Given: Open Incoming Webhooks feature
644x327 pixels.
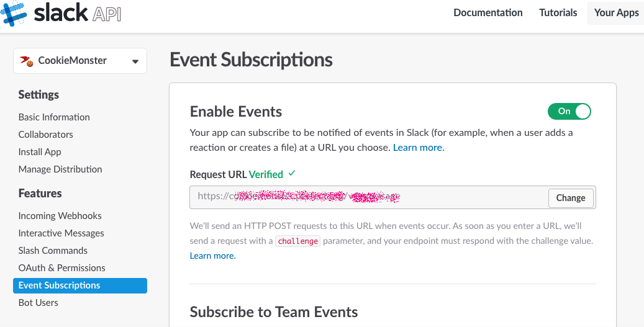Looking at the screenshot, I should pyautogui.click(x=60, y=216).
